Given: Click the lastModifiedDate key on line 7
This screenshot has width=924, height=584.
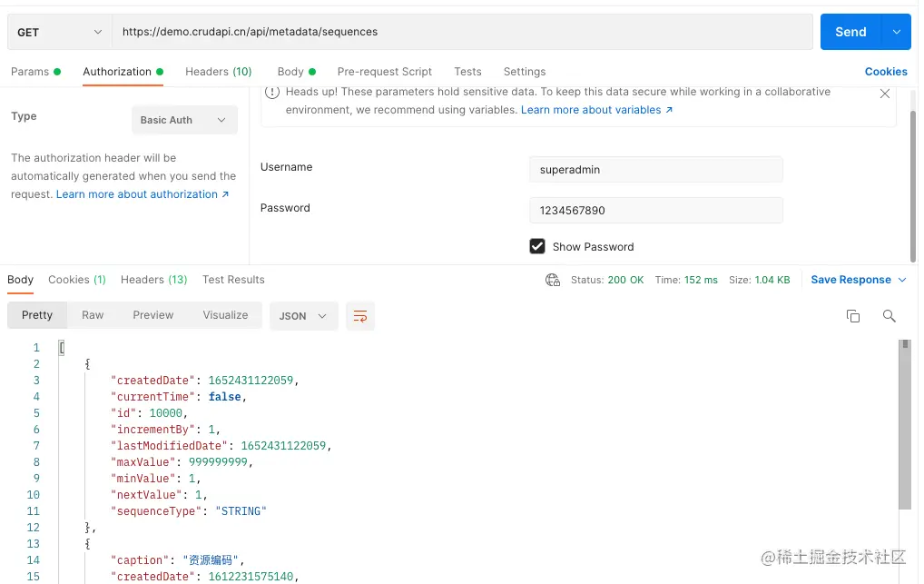Looking at the screenshot, I should pyautogui.click(x=169, y=446).
